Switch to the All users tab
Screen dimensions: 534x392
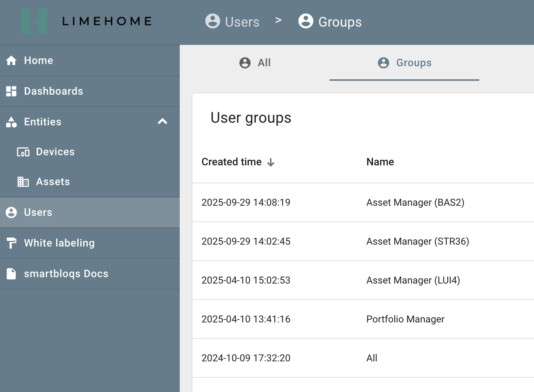coord(255,63)
